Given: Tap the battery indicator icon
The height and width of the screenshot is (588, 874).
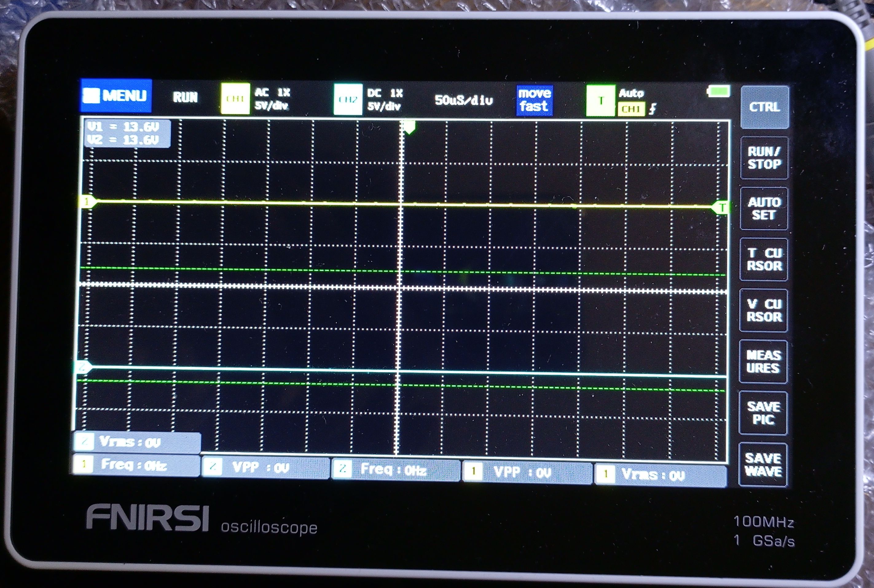Looking at the screenshot, I should pyautogui.click(x=718, y=91).
